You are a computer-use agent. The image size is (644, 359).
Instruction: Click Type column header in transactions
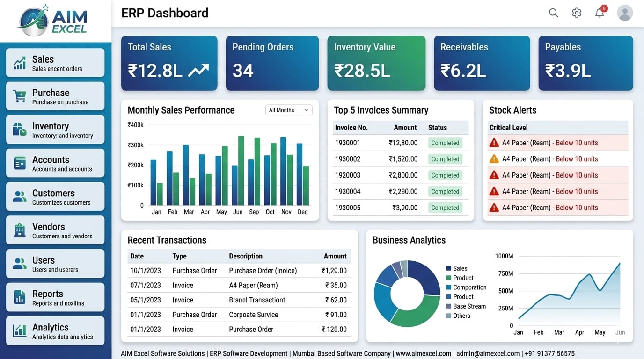(179, 256)
